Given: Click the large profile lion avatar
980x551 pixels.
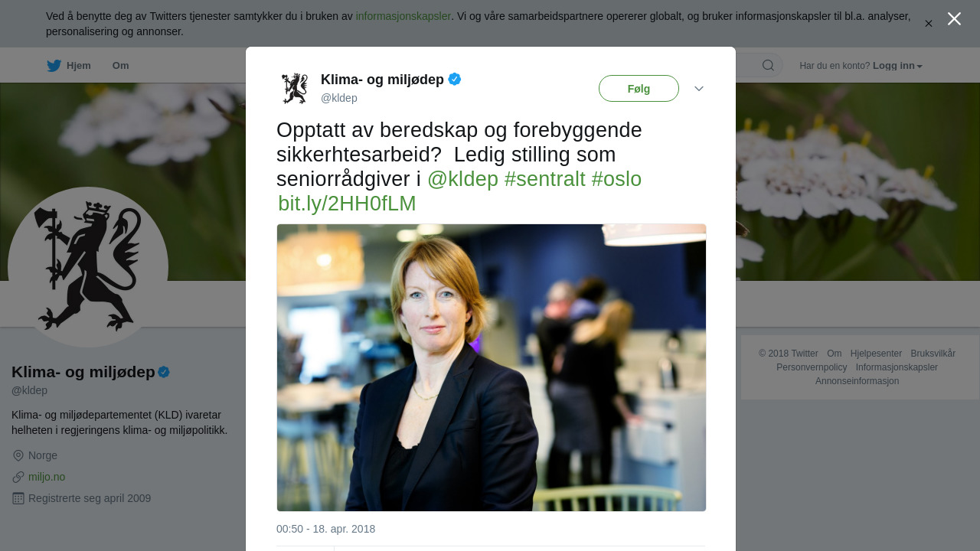Looking at the screenshot, I should coord(88,267).
